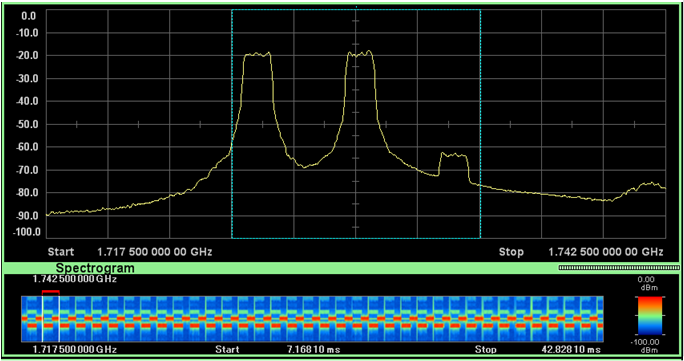Select the -100.00 dBm color scale lower limit
Screen dimensions: 684x361
650,344
